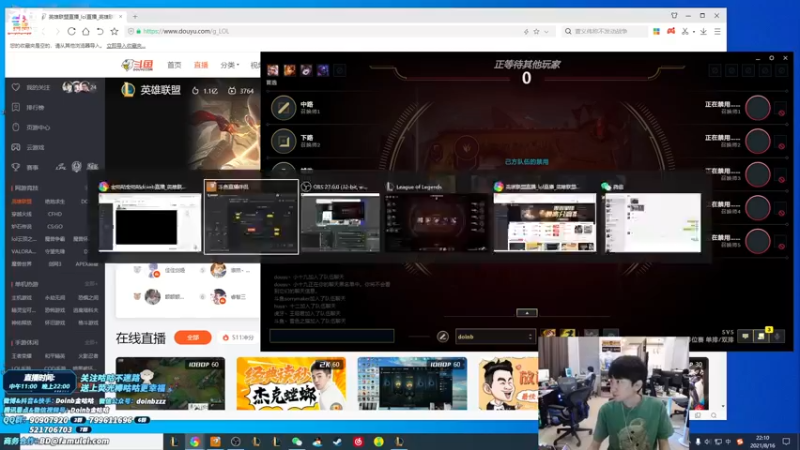Screen dimensions: 800x450
Task: Open WeChat icon in taskbar
Action: [297, 441]
